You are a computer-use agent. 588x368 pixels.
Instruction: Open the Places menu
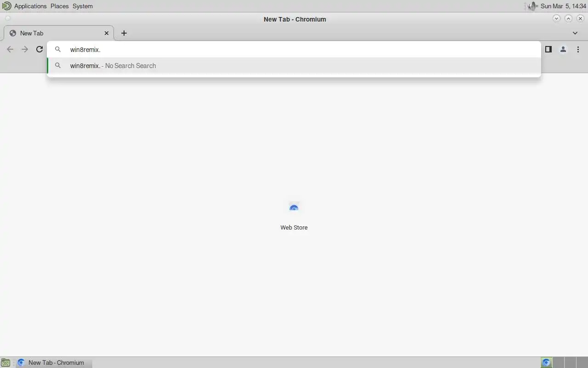pos(60,6)
